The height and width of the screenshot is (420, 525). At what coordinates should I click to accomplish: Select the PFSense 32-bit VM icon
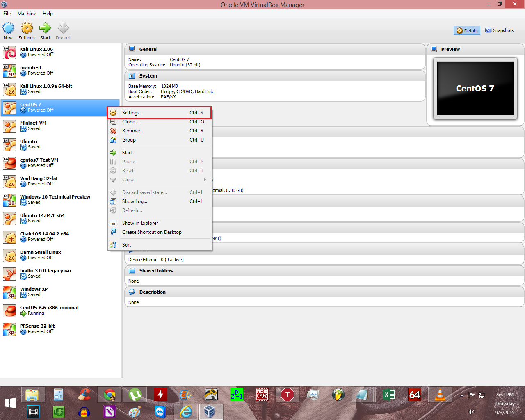coord(9,329)
